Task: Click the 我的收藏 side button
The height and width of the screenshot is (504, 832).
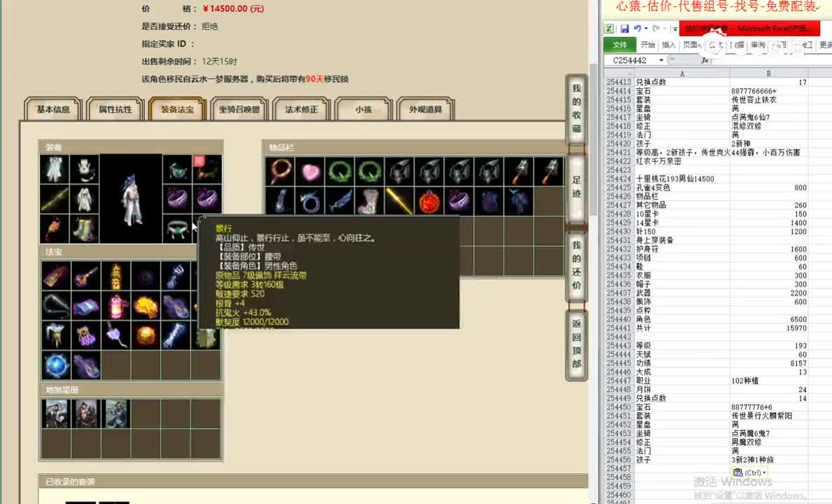Action: coord(576,108)
